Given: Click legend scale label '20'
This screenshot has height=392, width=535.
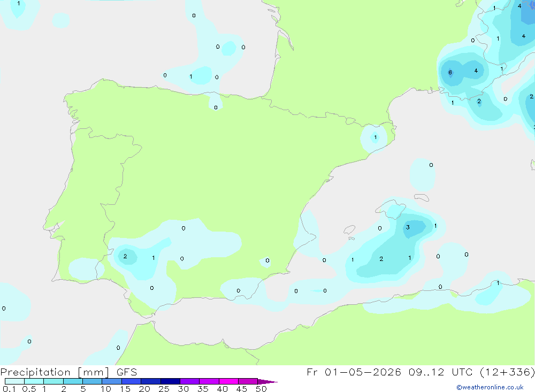Looking at the screenshot, I should click(x=144, y=389).
